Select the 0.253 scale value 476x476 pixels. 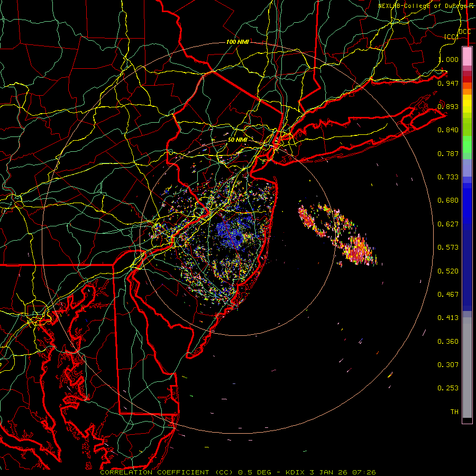(x=448, y=388)
